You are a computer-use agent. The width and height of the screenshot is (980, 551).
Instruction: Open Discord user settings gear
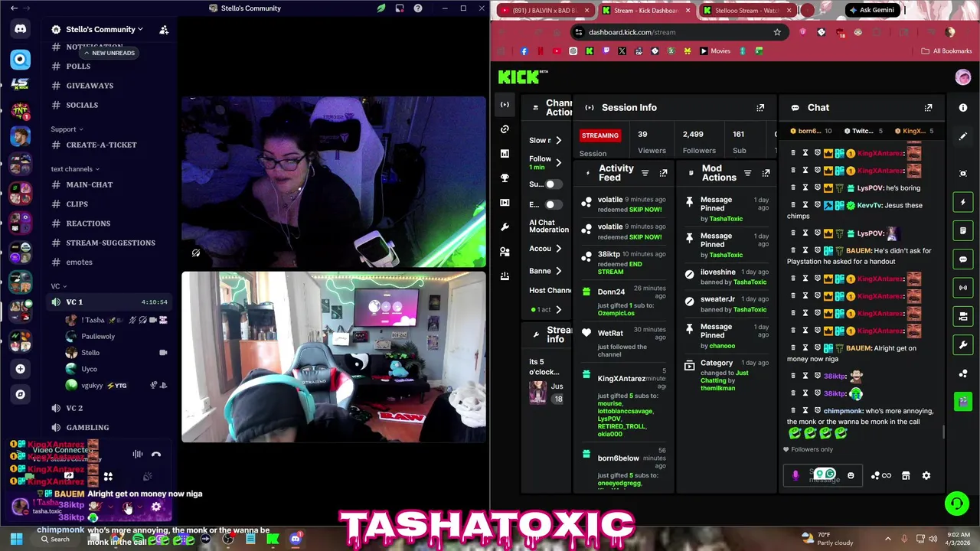[x=156, y=507]
